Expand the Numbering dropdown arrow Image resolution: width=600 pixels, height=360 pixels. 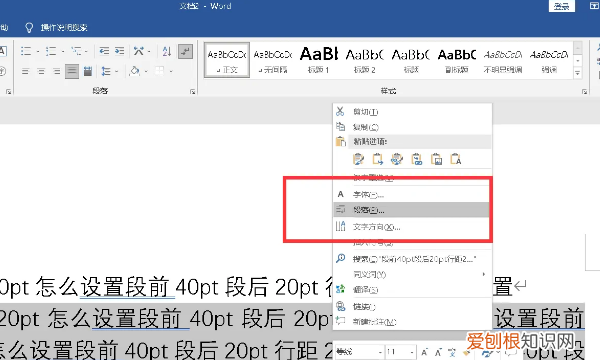[x=62, y=51]
